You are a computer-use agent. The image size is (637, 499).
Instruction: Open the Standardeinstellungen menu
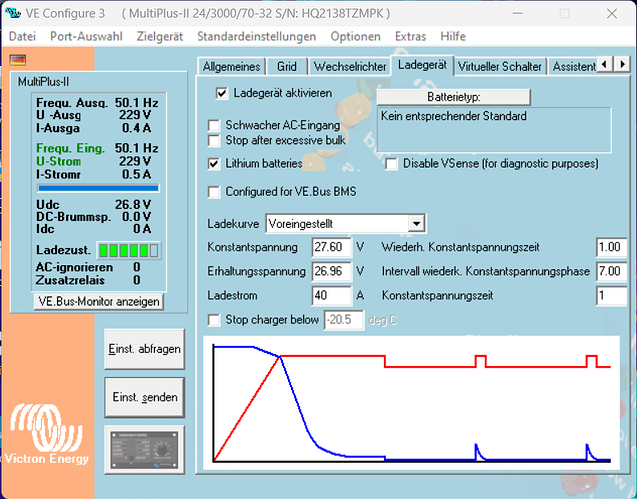(x=258, y=36)
